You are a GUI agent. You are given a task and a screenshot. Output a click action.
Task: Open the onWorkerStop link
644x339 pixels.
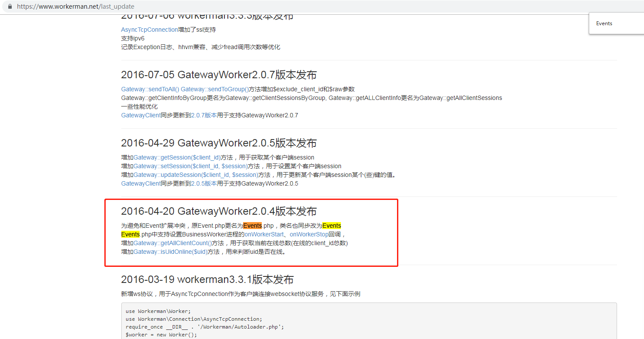309,234
